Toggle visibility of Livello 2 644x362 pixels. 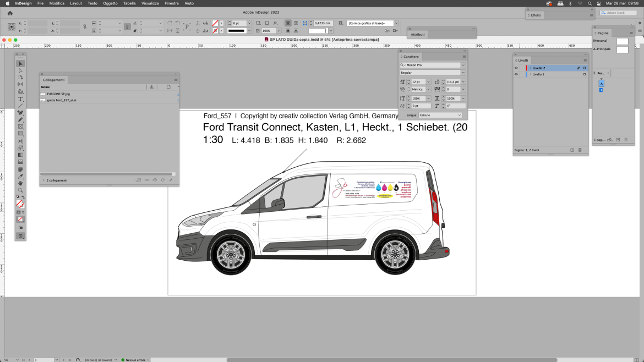[x=516, y=68]
